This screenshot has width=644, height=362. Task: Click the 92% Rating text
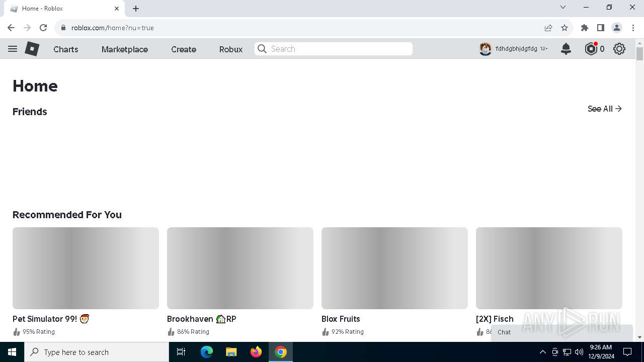pyautogui.click(x=348, y=332)
